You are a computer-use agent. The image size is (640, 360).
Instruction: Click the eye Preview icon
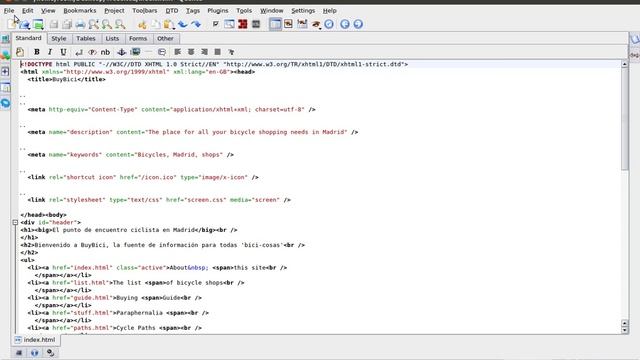[316, 24]
